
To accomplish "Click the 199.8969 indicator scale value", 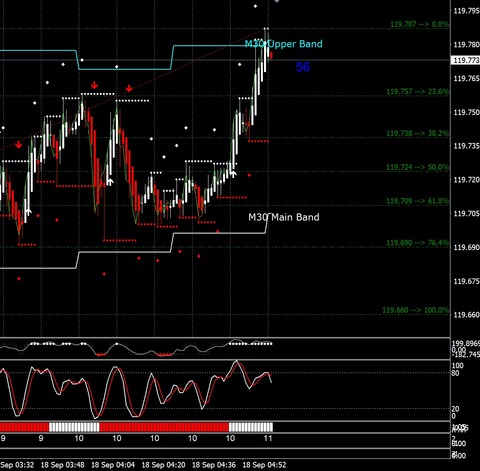I will pyautogui.click(x=466, y=343).
